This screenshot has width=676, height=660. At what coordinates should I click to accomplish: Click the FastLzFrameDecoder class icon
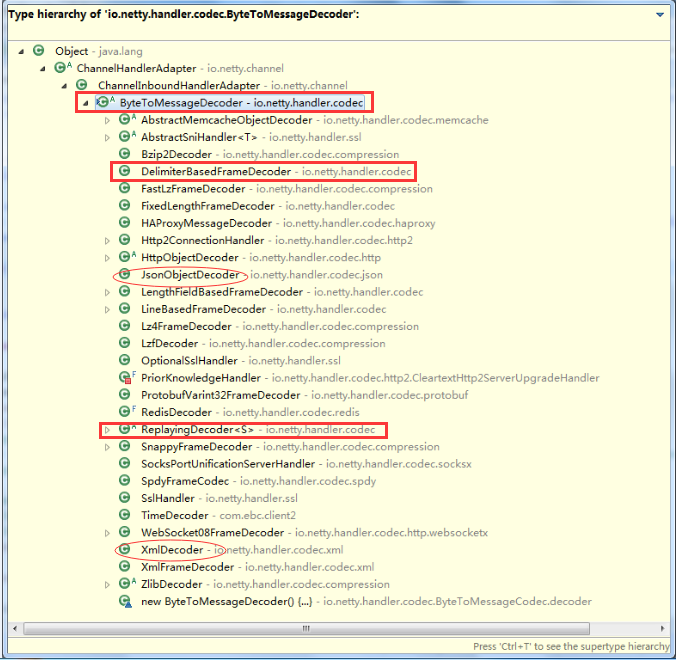click(125, 188)
